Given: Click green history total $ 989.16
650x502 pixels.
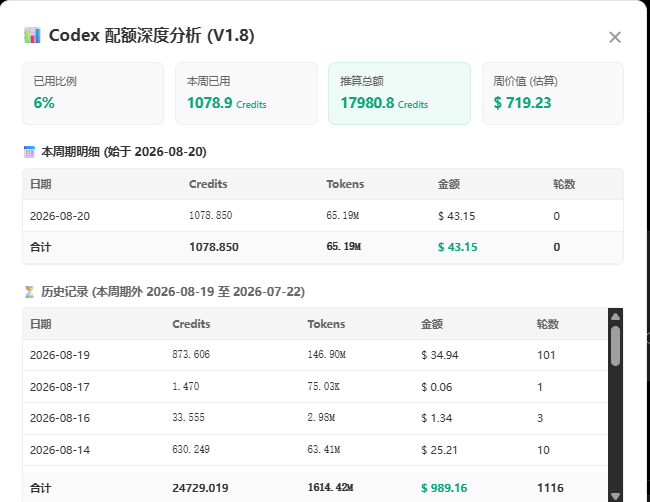Looking at the screenshot, I should point(444,488).
